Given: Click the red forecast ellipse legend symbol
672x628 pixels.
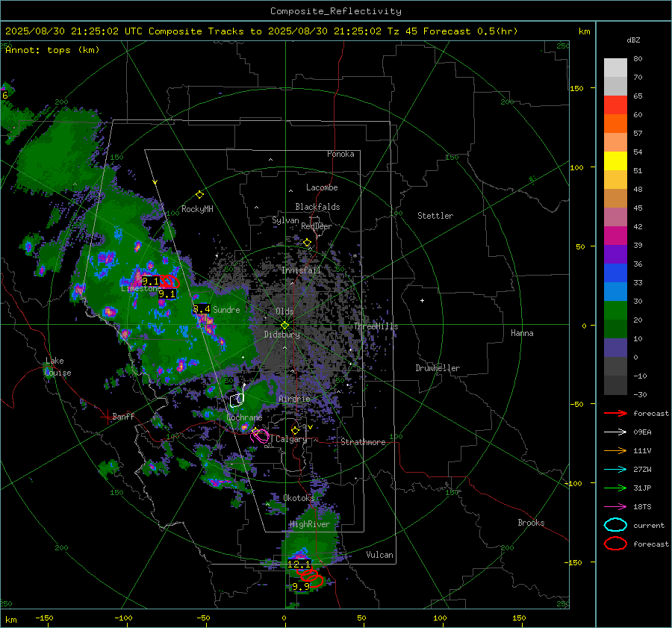Looking at the screenshot, I should point(615,544).
